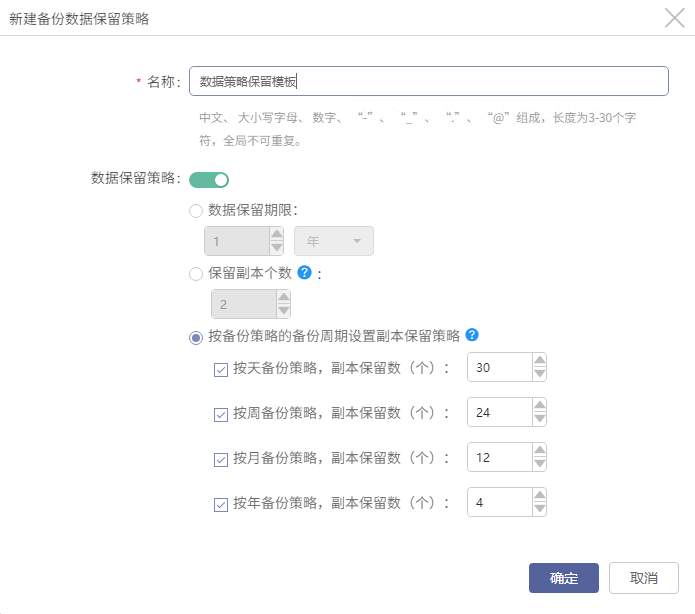Click help icon next to 按备份策略的备份周期设置副本保留策略
This screenshot has width=695, height=614.
(x=472, y=335)
